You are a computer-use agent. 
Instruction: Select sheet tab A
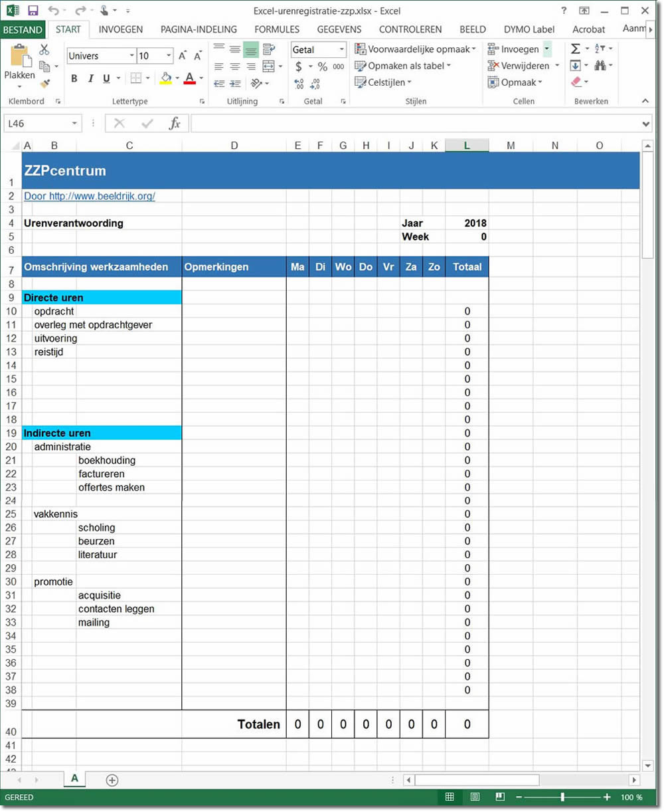74,779
